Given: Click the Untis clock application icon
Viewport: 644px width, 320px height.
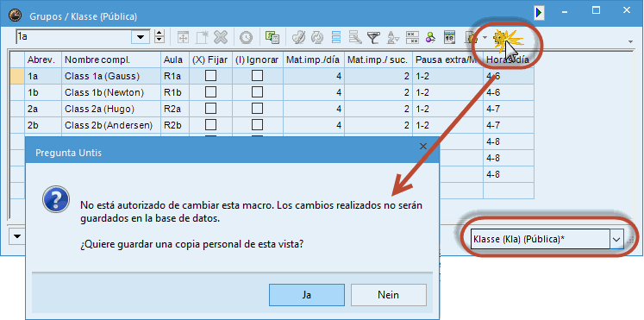Looking at the screenshot, I should pos(16,16).
